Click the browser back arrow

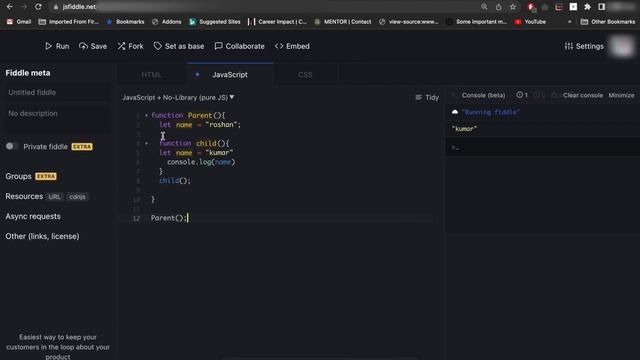click(x=10, y=7)
